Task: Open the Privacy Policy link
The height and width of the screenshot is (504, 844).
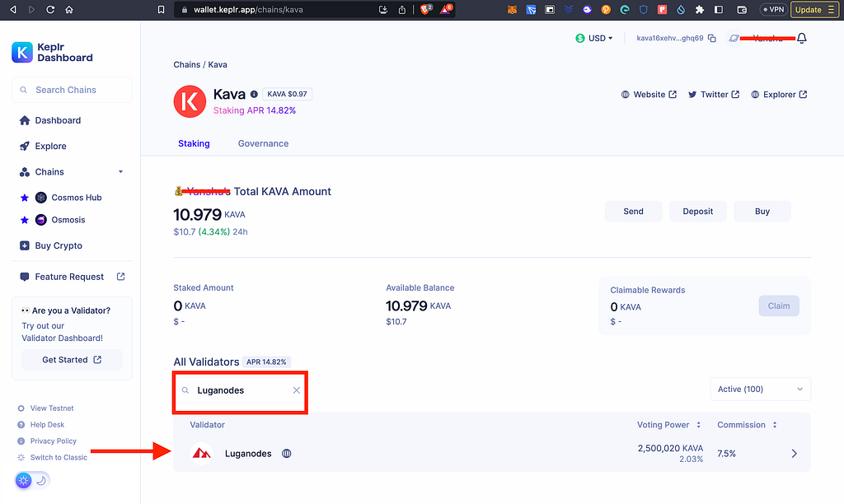Action: (x=47, y=441)
